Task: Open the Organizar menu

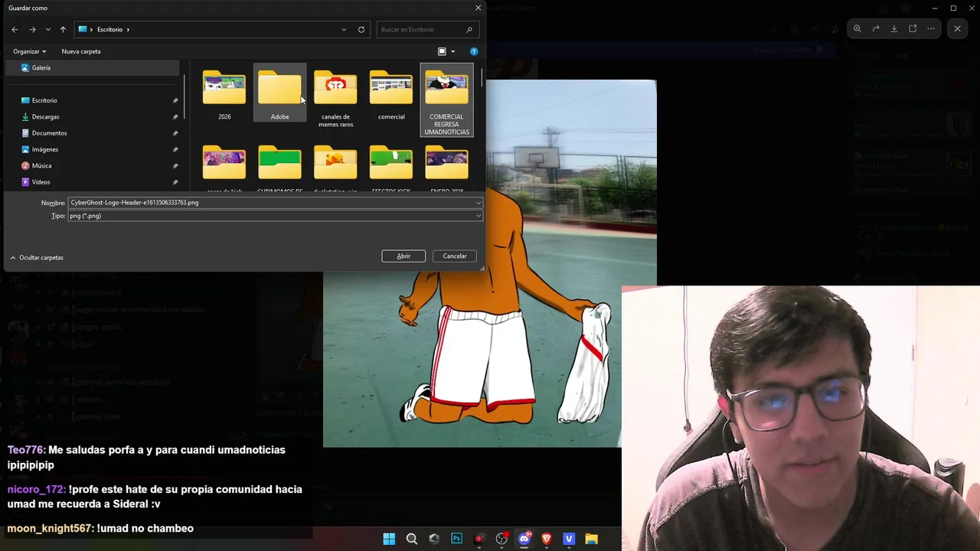Action: point(29,51)
